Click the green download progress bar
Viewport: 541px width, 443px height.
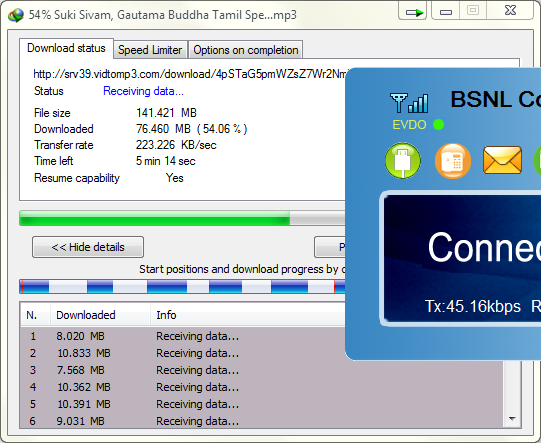(x=183, y=218)
